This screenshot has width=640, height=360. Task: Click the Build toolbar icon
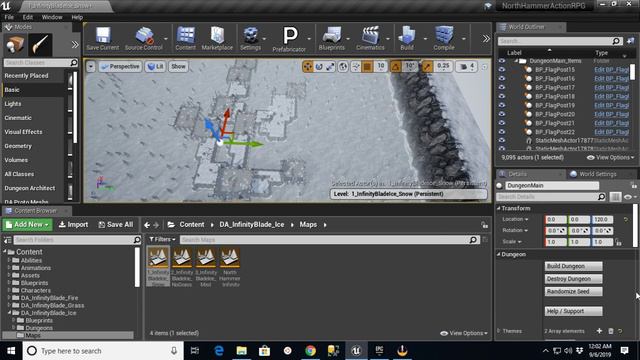coord(407,39)
